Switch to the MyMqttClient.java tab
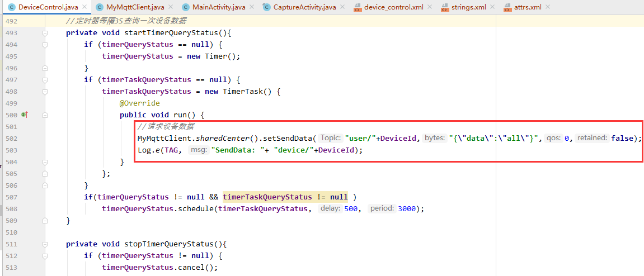 coord(135,7)
